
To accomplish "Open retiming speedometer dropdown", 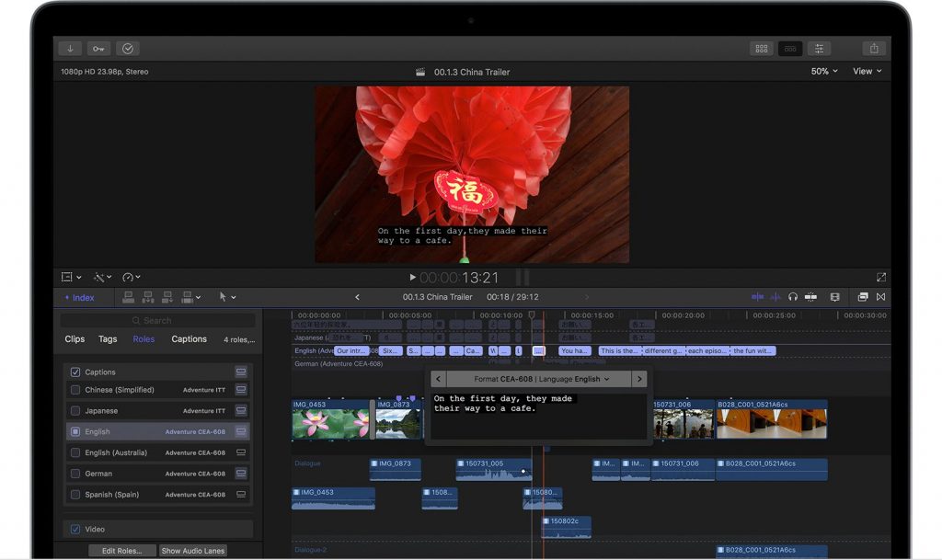I will click(131, 278).
